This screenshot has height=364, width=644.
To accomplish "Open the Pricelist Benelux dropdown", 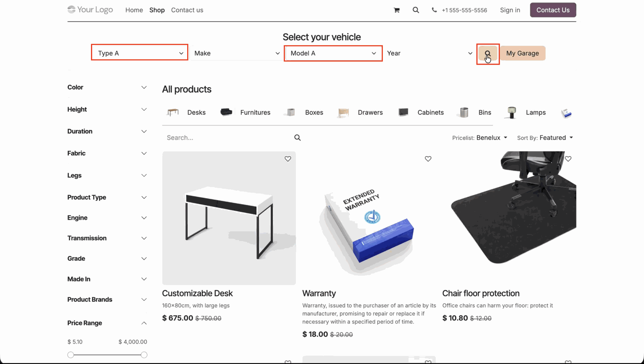I will coord(491,138).
